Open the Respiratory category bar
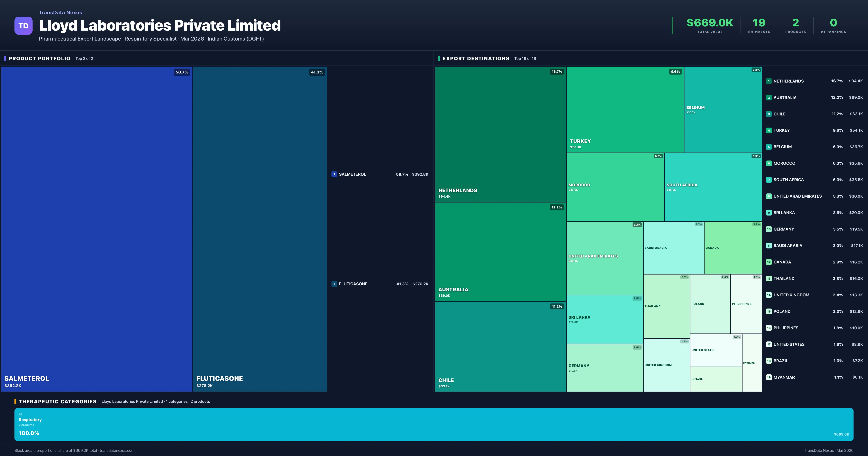The image size is (868, 456). pos(434,424)
